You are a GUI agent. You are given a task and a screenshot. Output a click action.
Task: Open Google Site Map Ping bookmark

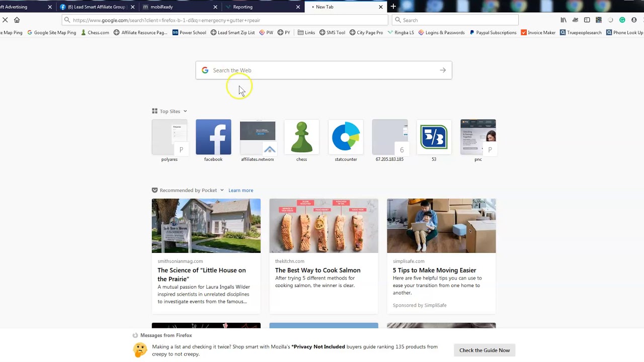(51, 33)
